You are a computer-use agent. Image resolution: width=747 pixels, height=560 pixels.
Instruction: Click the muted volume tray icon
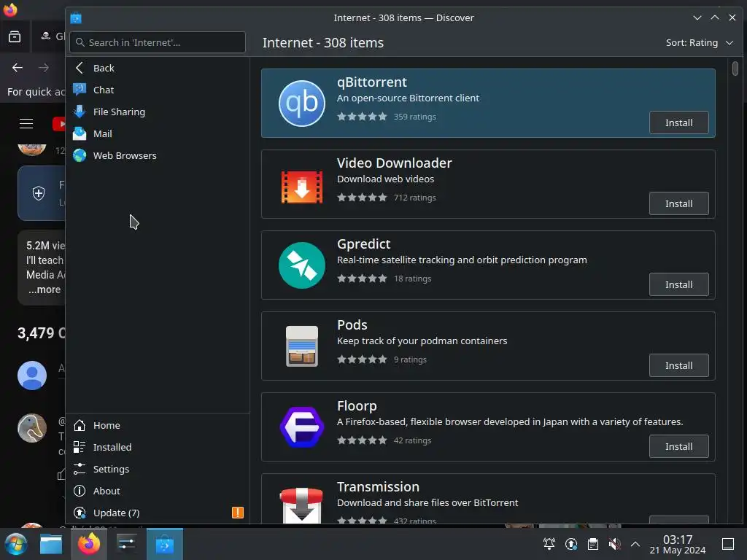(x=614, y=543)
